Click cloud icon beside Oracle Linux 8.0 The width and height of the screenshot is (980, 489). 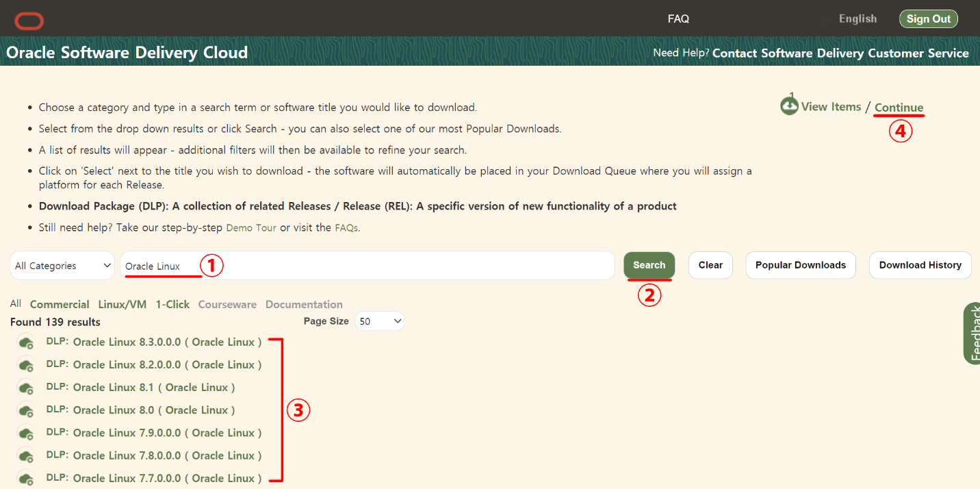coord(26,410)
